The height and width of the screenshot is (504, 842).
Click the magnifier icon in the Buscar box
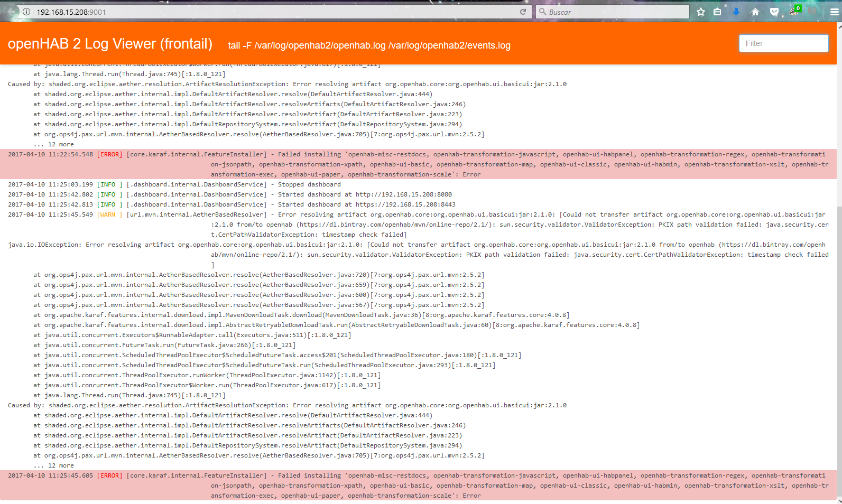(x=542, y=12)
